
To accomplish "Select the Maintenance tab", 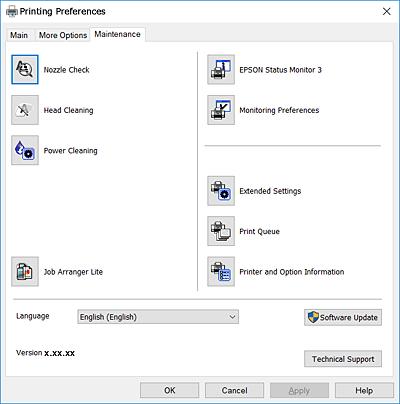I will (117, 34).
